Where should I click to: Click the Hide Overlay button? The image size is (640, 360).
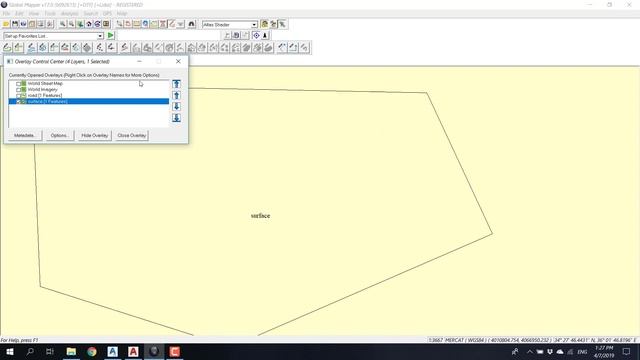(x=94, y=135)
